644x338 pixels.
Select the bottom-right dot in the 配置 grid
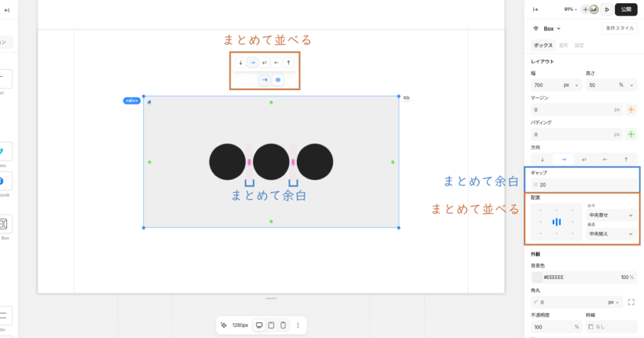[572, 234]
